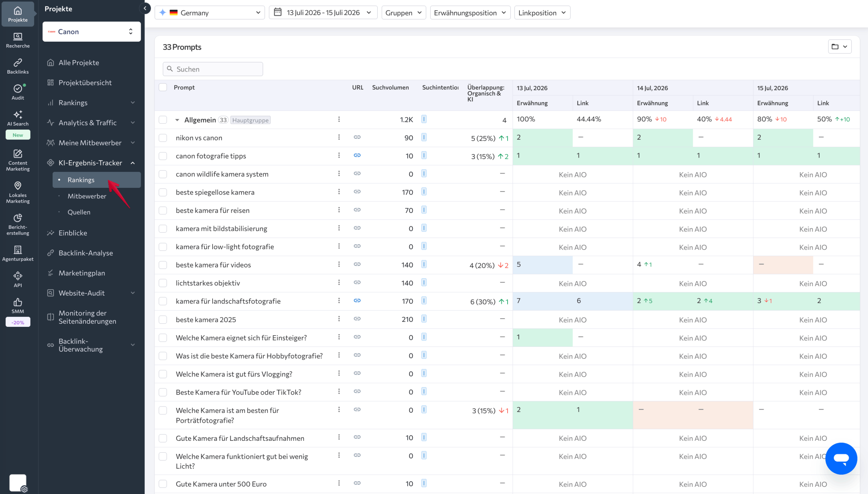Tick checkbox for lichtstarkes objektiv
Viewport: 868px width, 494px height.
pos(163,283)
